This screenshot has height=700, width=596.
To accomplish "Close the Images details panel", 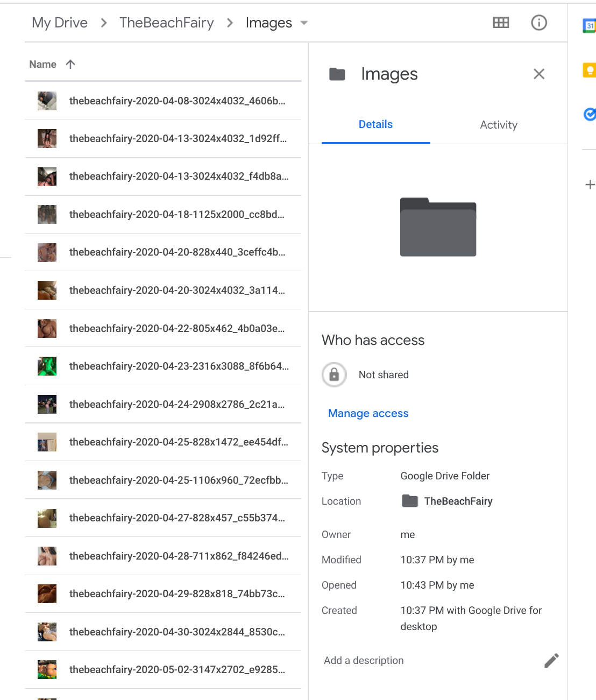I will click(x=538, y=74).
